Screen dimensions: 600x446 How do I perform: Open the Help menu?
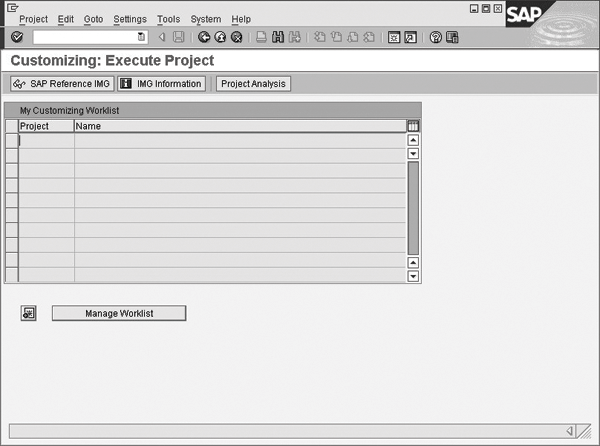click(x=241, y=19)
